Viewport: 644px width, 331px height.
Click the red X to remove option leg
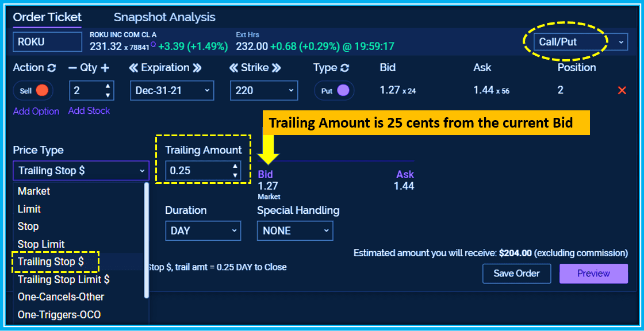pos(621,90)
